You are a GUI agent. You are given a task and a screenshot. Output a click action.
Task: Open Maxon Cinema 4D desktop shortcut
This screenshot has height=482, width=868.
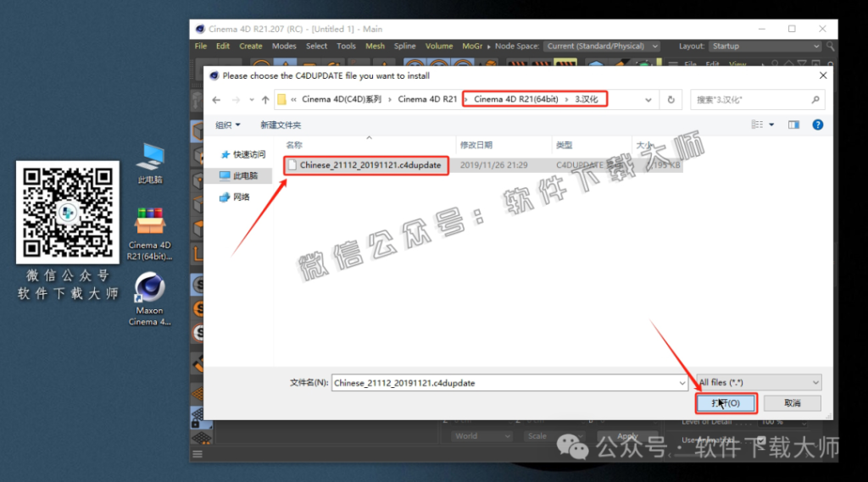[x=149, y=299]
